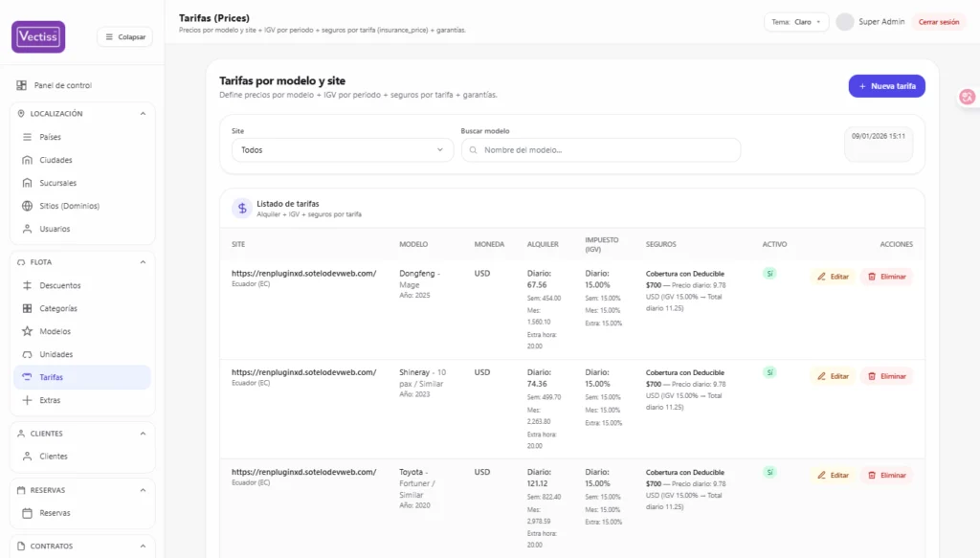Image resolution: width=980 pixels, height=558 pixels.
Task: Click the Sí active badge for Shineray
Action: pos(769,372)
